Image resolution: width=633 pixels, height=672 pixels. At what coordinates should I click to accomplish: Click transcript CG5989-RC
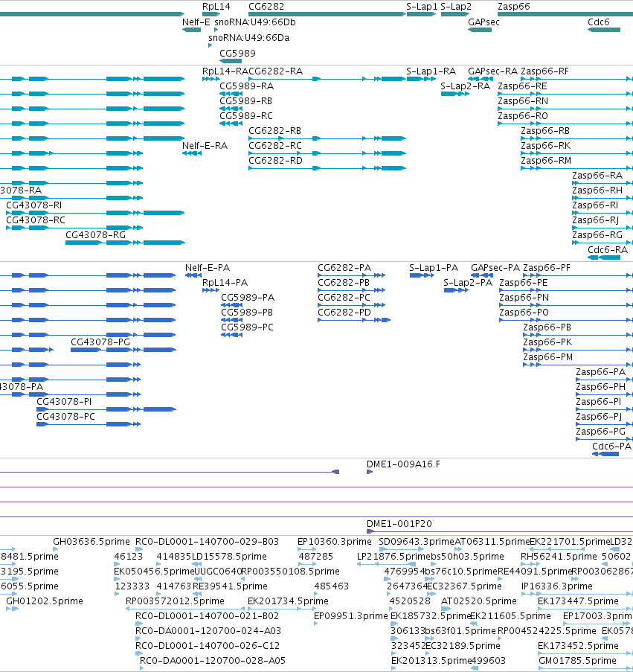tap(245, 116)
